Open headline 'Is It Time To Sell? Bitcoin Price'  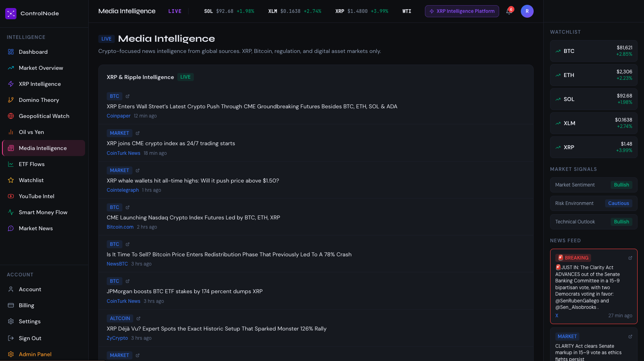(x=229, y=254)
